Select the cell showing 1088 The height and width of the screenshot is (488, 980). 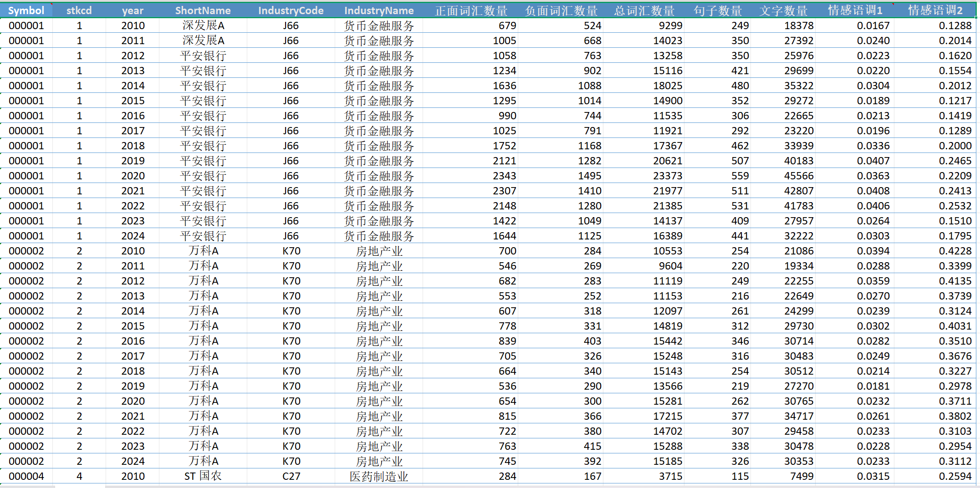(561, 86)
